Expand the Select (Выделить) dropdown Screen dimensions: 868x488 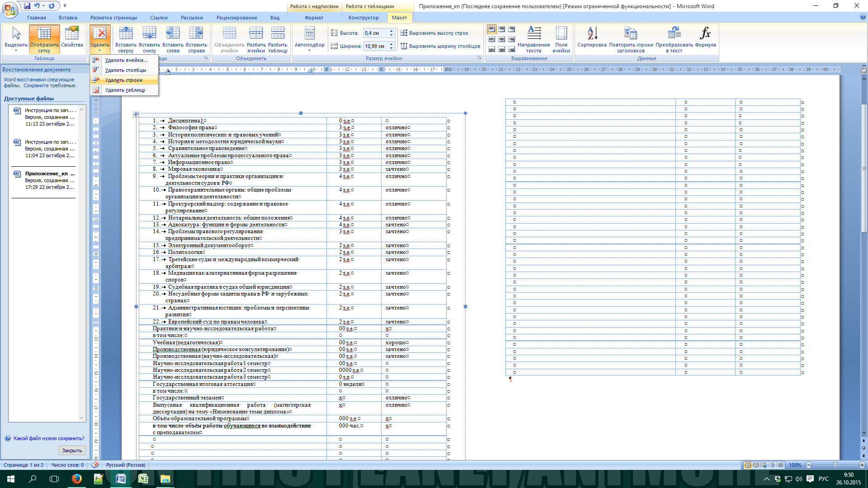16,39
